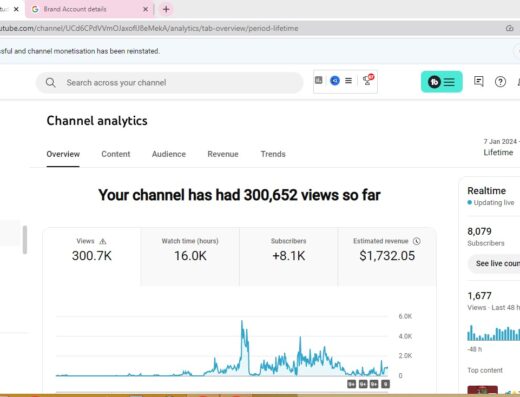
Task: Click the search magnifier icon
Action: (51, 82)
